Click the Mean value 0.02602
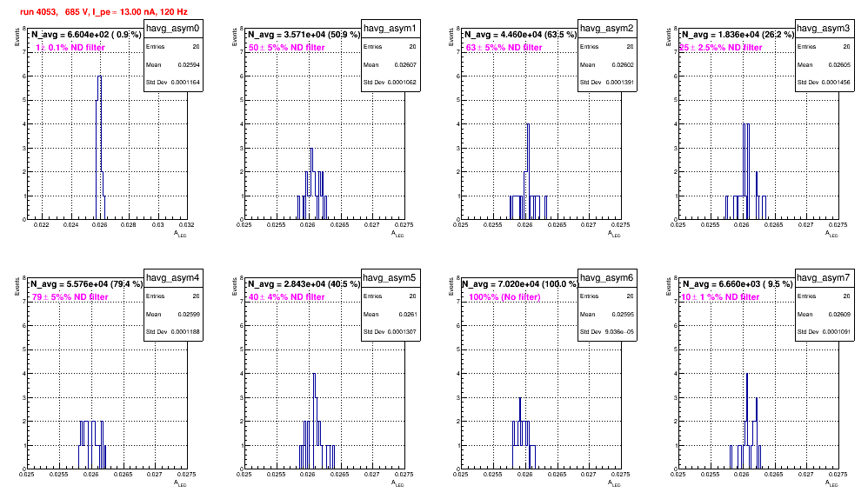 click(623, 64)
